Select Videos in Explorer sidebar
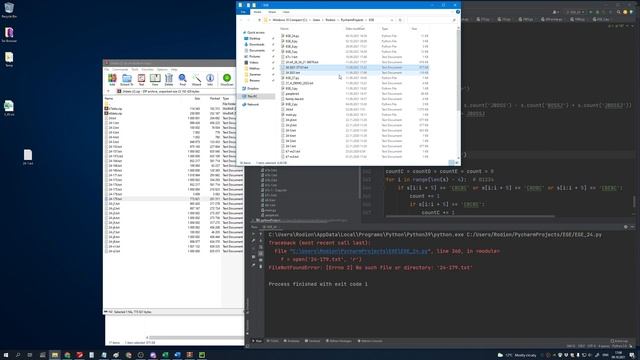Image resolution: width=640 pixels, height=360 pixels. [x=254, y=62]
